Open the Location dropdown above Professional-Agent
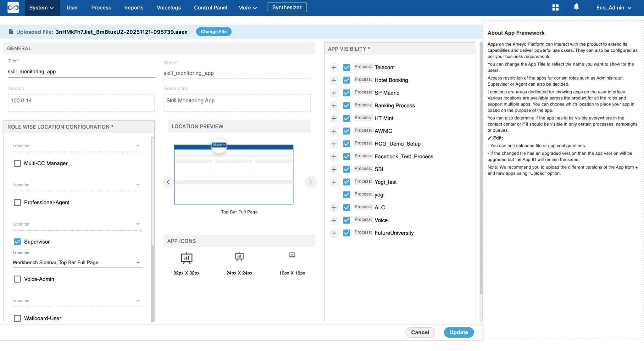This screenshot has height=351, width=644. [77, 185]
